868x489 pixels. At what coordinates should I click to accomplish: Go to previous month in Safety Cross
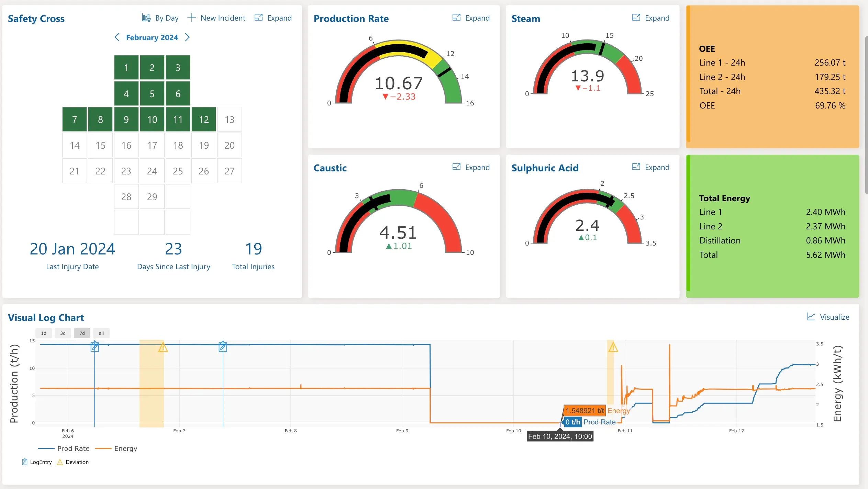pyautogui.click(x=117, y=37)
